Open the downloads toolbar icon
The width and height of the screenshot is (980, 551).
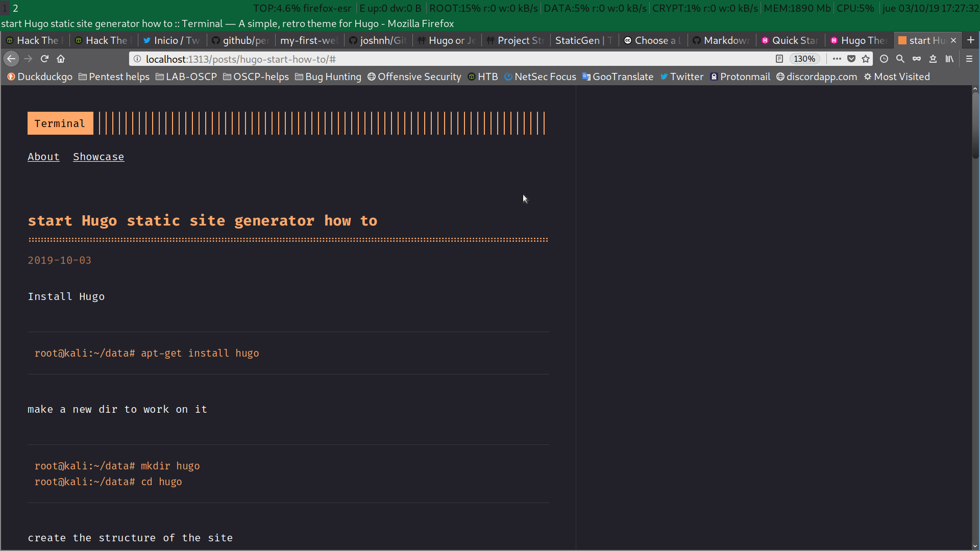click(x=933, y=59)
